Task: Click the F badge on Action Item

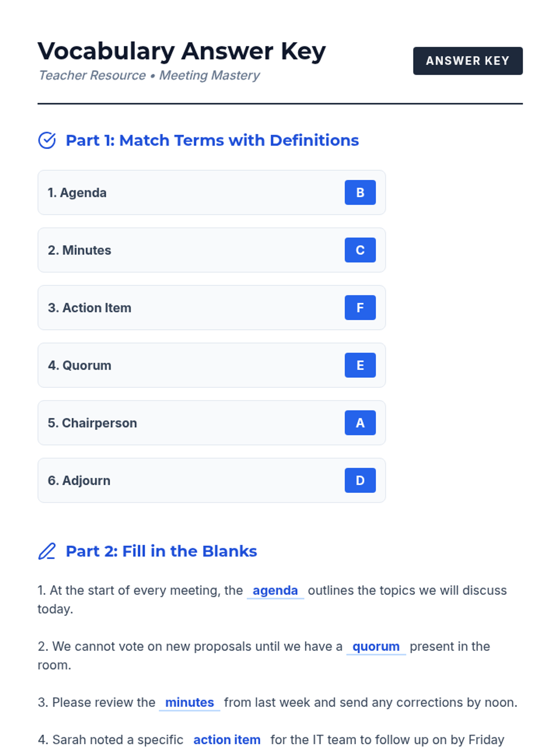Action: 360,308
